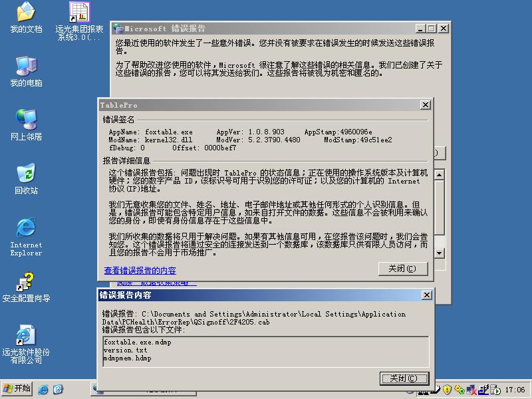Close the Microsoft 错误报告 window

click(444, 29)
